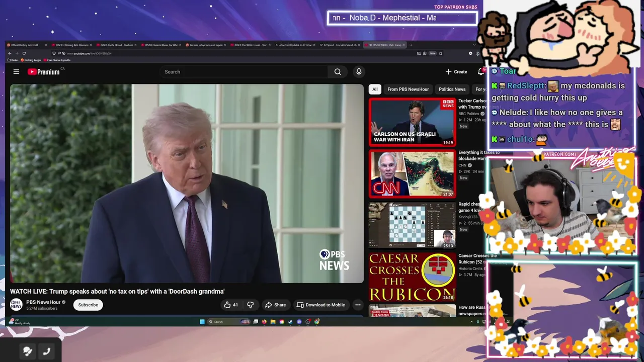Go to YouTube Premium home logo
Viewport: 644px width, 362px height.
point(44,72)
